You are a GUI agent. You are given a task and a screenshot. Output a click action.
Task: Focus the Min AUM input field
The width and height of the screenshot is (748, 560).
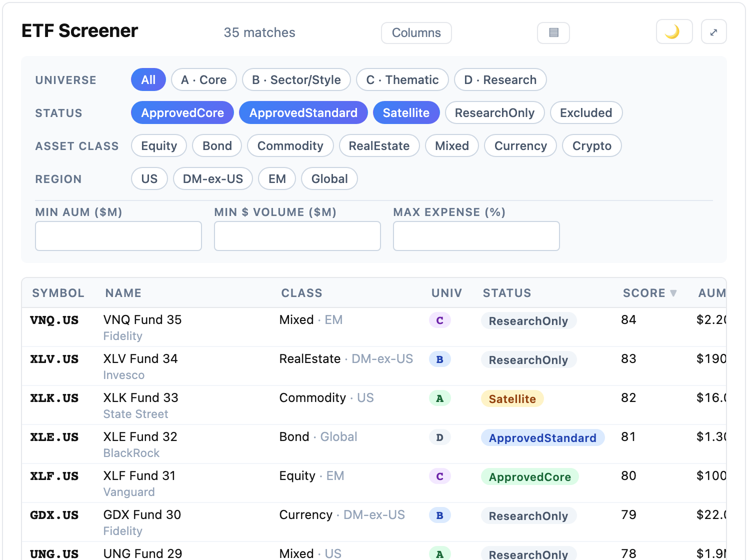pos(118,236)
